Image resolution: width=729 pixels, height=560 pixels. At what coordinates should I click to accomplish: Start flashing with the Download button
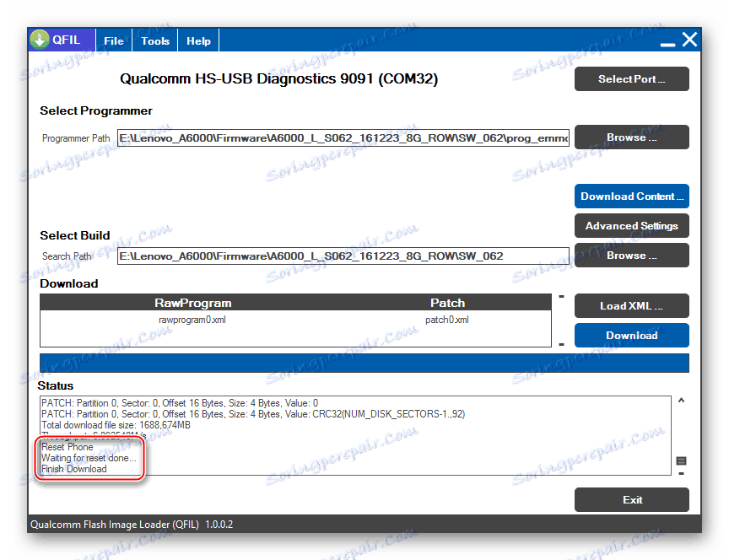[x=632, y=335]
